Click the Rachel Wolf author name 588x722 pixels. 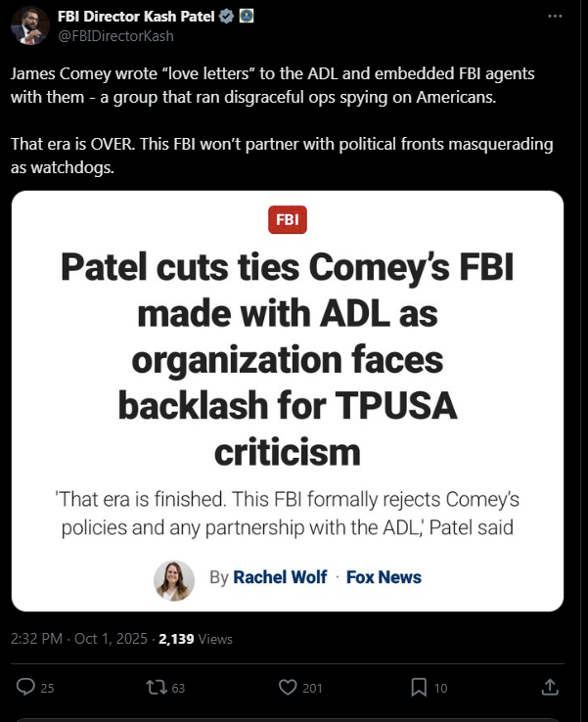click(x=280, y=577)
